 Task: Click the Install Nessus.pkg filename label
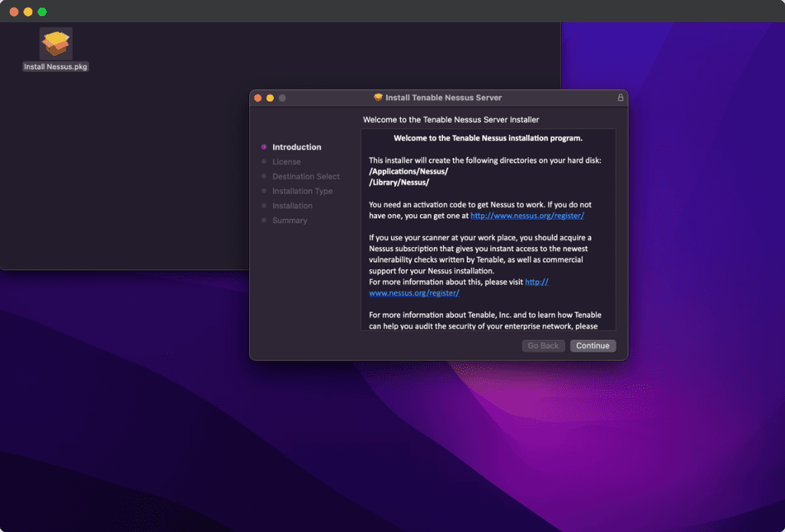click(55, 67)
